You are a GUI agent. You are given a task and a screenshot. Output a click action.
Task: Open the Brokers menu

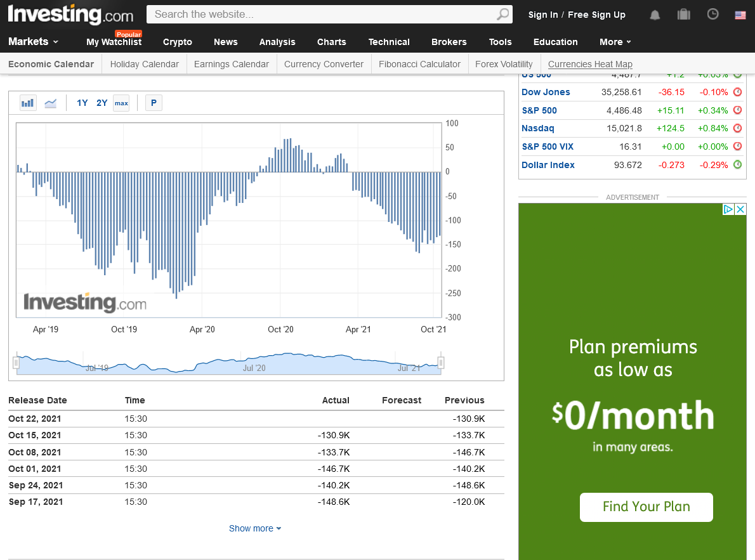coord(449,42)
